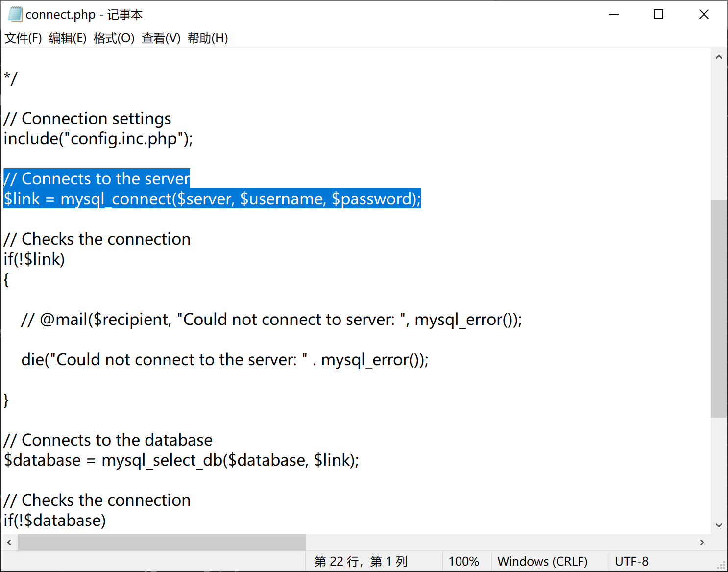
Task: Click the Notepad app icon in title bar
Action: click(15, 14)
